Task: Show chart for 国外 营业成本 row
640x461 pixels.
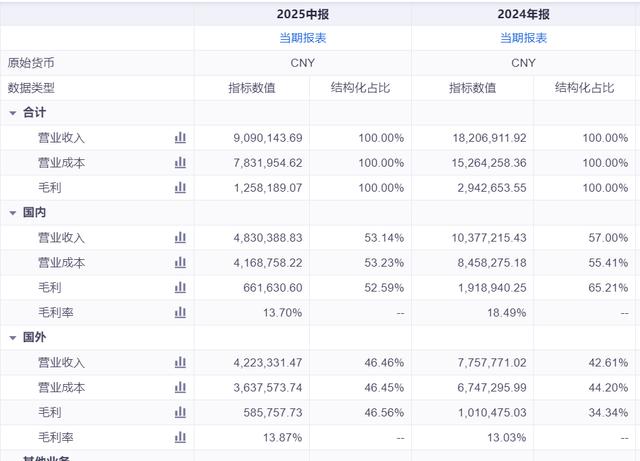Action: pyautogui.click(x=180, y=387)
